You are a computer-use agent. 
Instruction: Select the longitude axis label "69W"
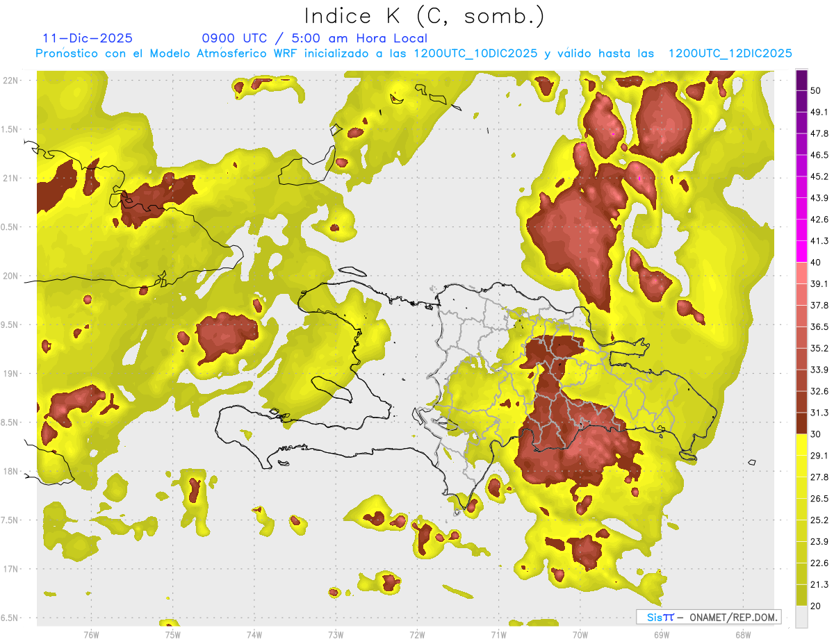661,634
